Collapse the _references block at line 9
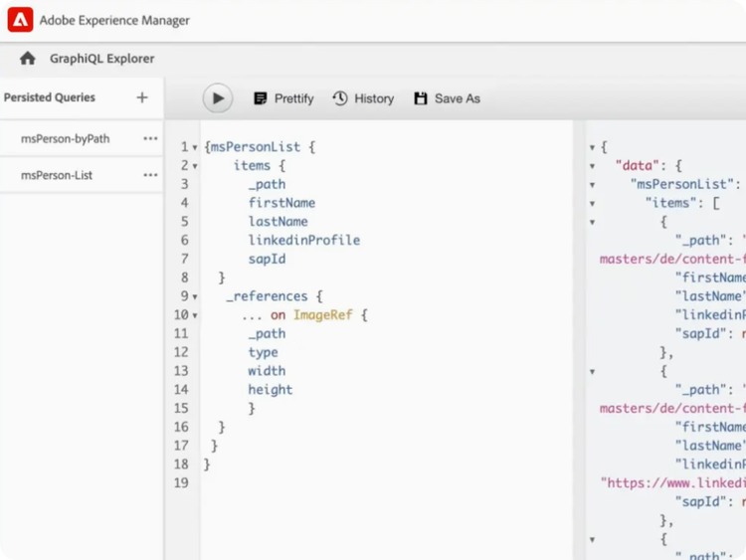 (195, 296)
